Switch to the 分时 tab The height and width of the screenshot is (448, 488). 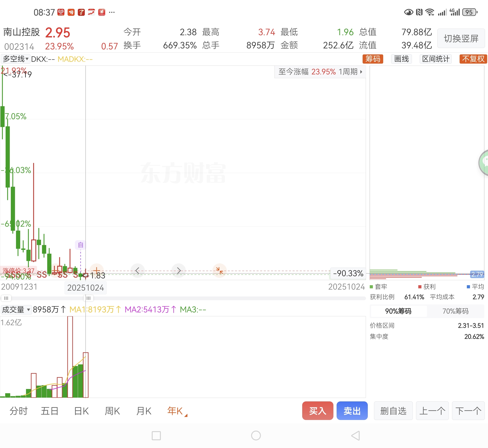pos(19,411)
